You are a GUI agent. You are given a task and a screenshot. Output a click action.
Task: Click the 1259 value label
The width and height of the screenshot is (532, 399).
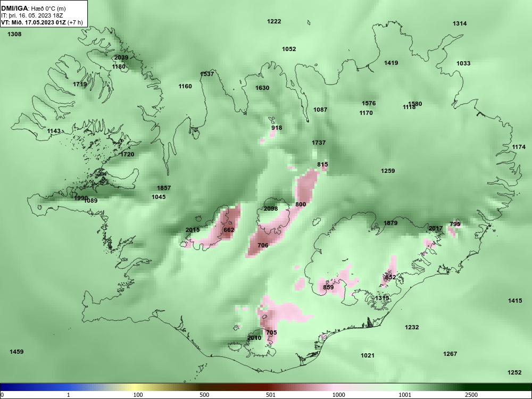387,171
